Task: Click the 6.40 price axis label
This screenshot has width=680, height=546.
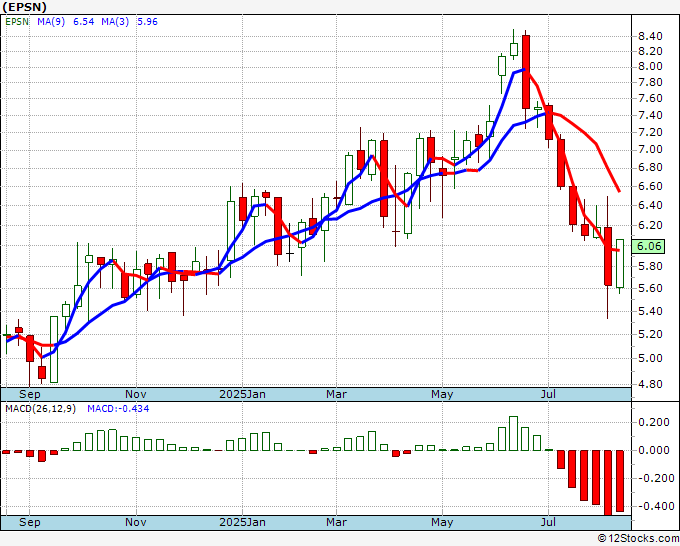Action: pyautogui.click(x=650, y=206)
